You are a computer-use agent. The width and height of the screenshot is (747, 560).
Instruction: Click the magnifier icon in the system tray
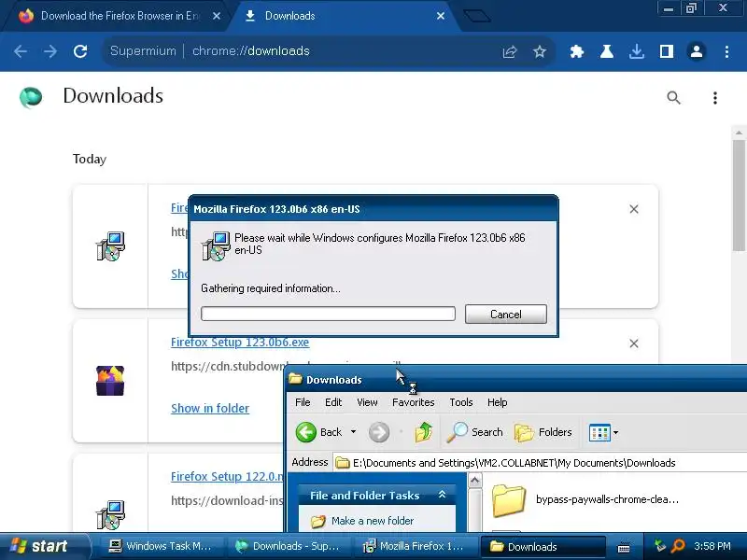pyautogui.click(x=678, y=546)
